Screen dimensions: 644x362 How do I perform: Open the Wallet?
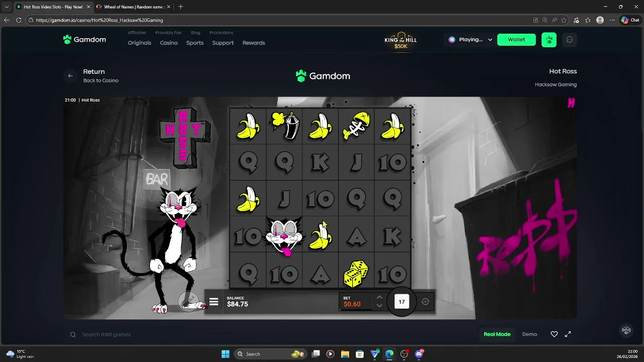516,40
